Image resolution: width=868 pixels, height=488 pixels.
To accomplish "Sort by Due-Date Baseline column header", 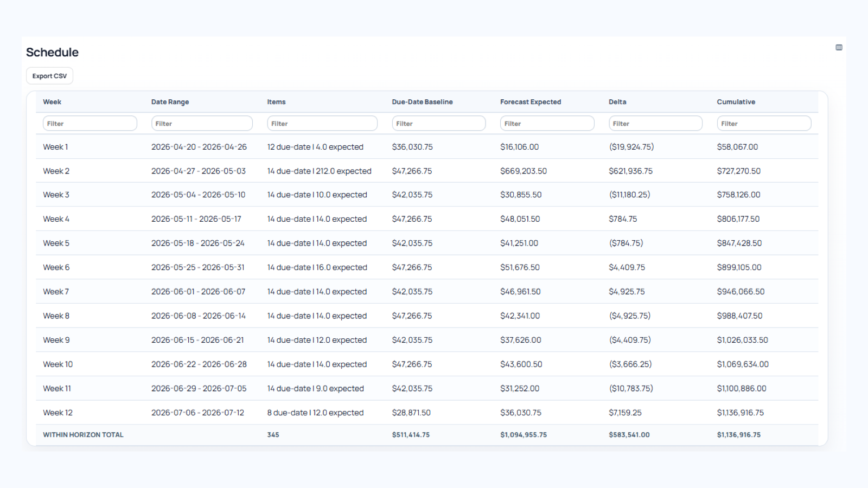I will [422, 102].
